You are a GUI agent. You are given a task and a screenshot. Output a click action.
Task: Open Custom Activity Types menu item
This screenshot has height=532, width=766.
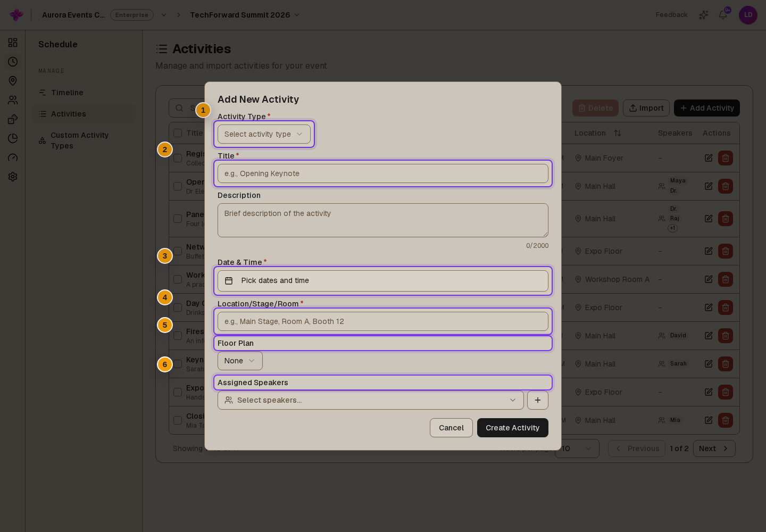84,140
